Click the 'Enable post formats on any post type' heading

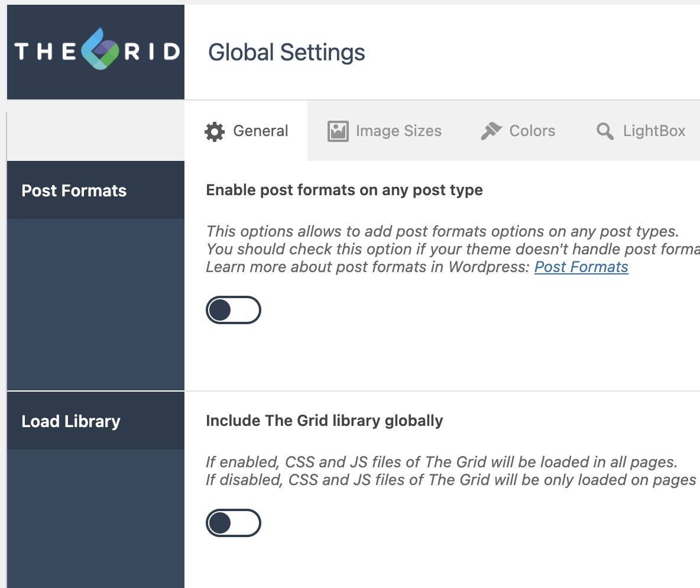coord(344,190)
